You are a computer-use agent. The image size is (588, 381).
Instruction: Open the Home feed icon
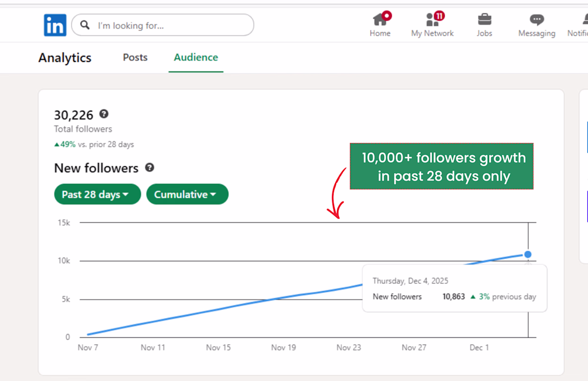tap(380, 20)
